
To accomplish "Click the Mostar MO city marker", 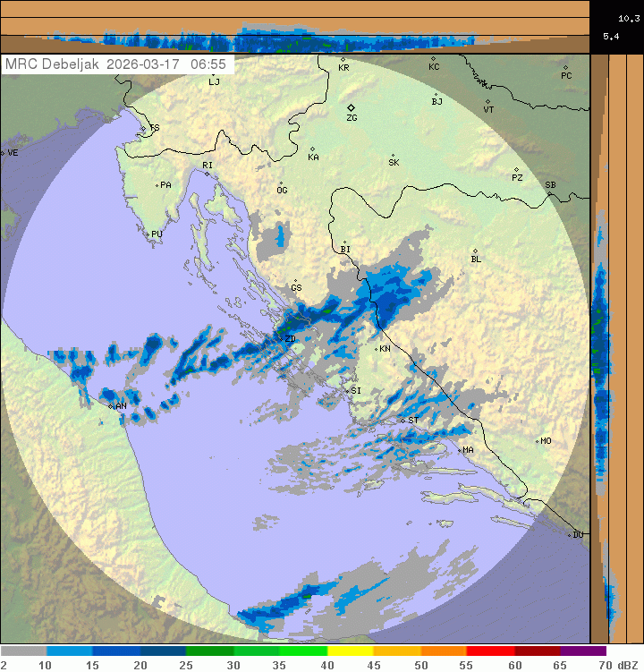I will (x=537, y=441).
